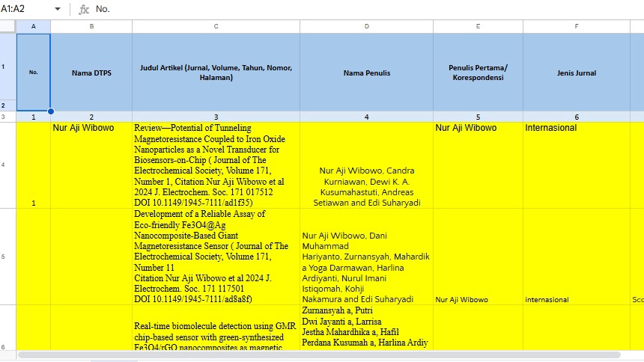Click the Judul Artikel header cell
This screenshot has height=362, width=644.
click(x=216, y=73)
